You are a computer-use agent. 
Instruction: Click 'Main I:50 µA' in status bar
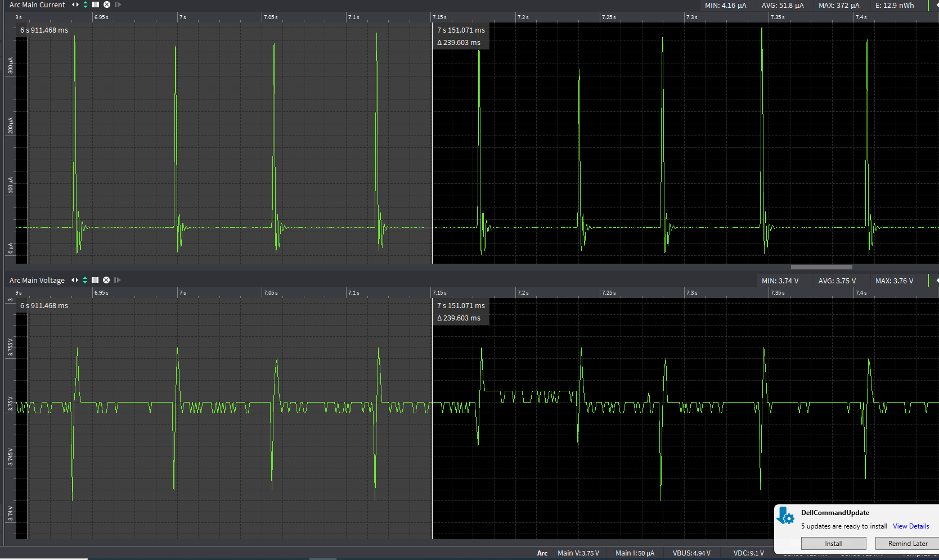pyautogui.click(x=635, y=553)
